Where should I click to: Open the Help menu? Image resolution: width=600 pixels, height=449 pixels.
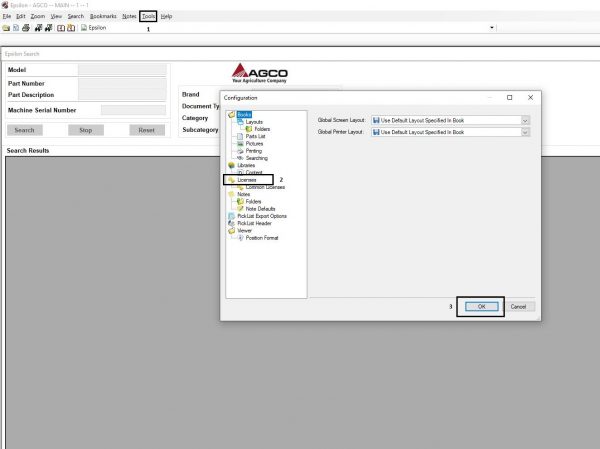(x=166, y=16)
